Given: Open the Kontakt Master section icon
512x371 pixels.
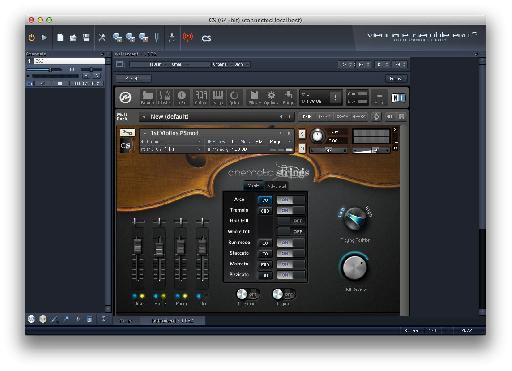Looking at the screenshot, I should click(164, 97).
